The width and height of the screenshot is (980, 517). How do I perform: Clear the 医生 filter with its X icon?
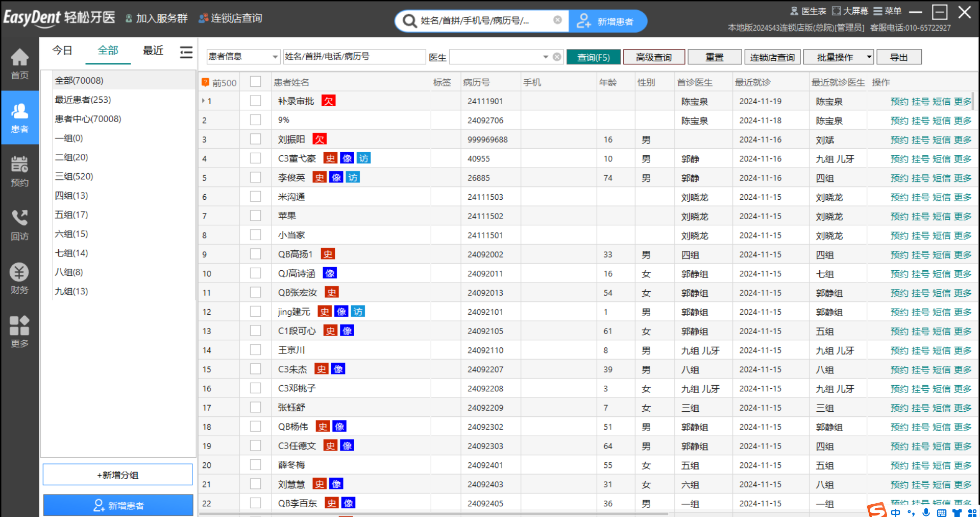[x=557, y=57]
